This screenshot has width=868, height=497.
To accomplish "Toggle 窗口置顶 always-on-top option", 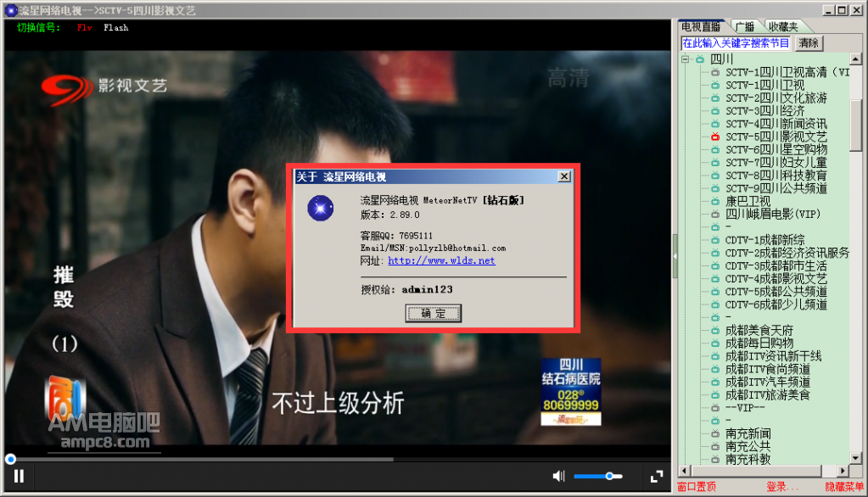I will click(697, 487).
